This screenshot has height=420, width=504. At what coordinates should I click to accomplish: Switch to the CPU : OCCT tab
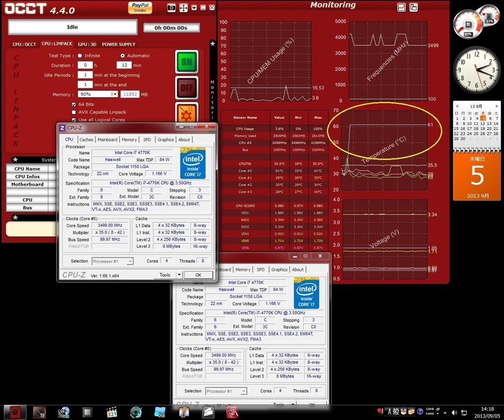pyautogui.click(x=25, y=44)
